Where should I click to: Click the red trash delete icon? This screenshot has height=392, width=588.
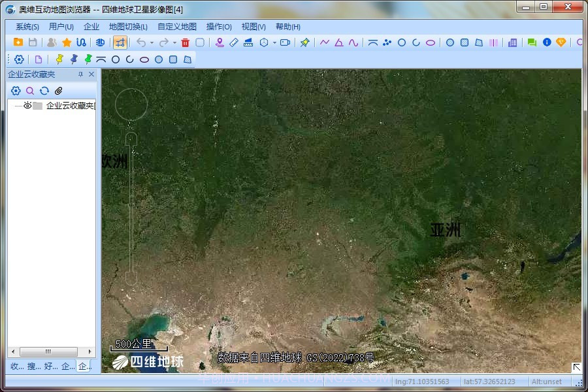(x=186, y=42)
